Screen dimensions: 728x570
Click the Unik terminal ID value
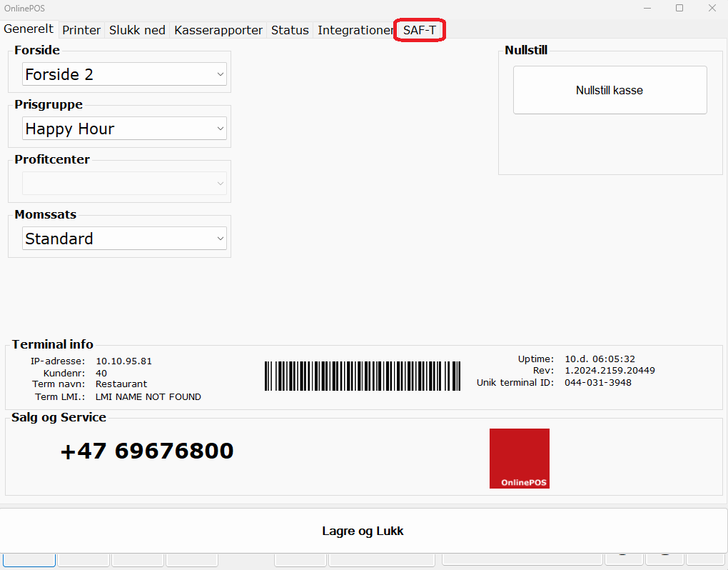tap(598, 383)
